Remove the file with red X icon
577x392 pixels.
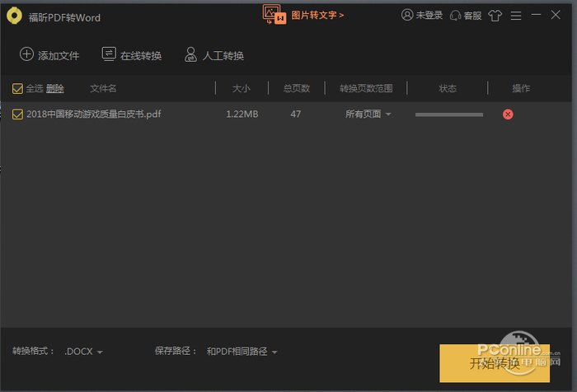[x=508, y=114]
